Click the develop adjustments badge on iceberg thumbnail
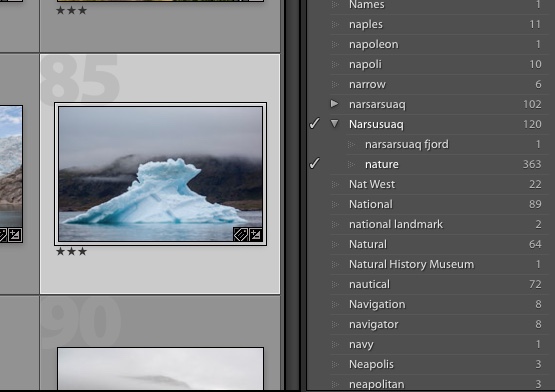555x392 pixels. (256, 235)
